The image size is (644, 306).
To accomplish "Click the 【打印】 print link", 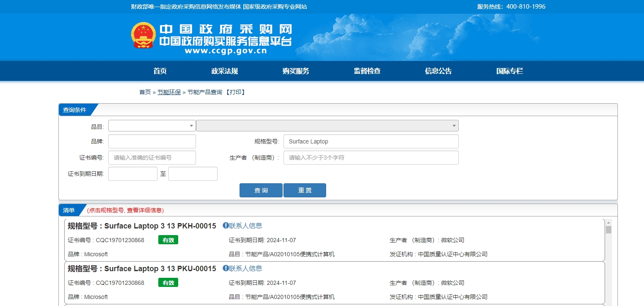I will click(235, 92).
